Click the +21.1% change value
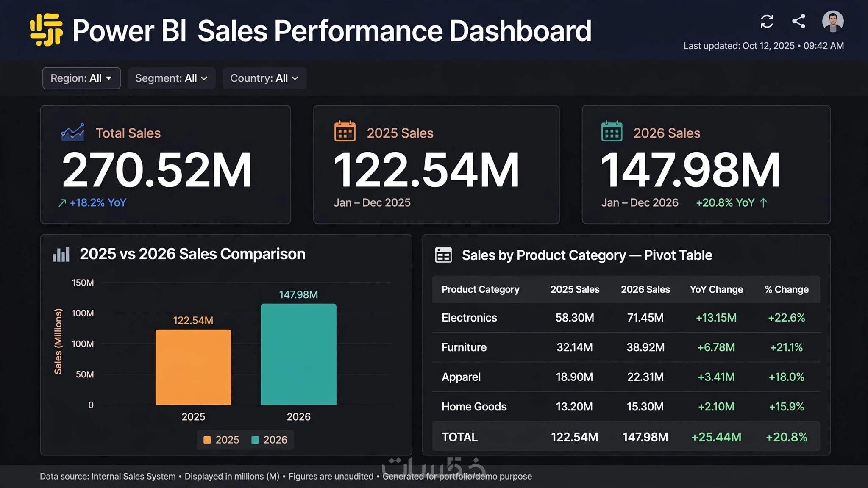 tap(787, 347)
